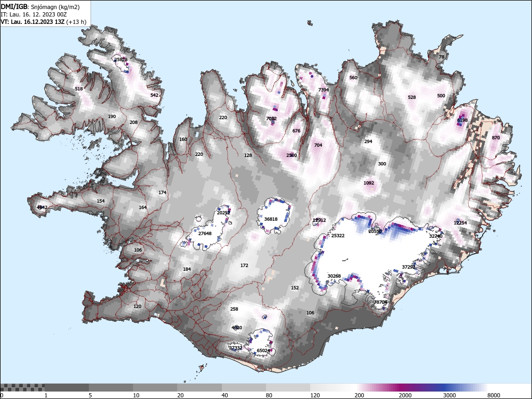532x399 pixels.
Task: Click the 528 map value
Action: pyautogui.click(x=412, y=97)
